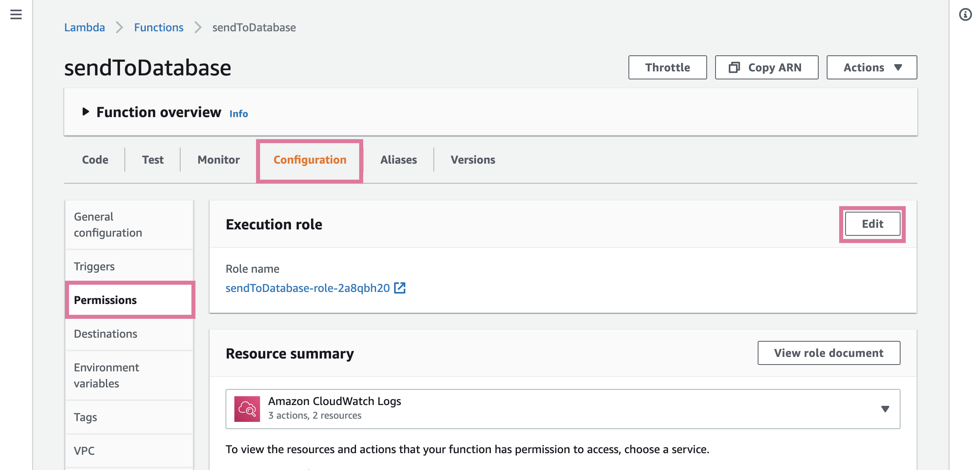Image resolution: width=980 pixels, height=470 pixels.
Task: Open the hamburger navigation menu
Action: (16, 15)
